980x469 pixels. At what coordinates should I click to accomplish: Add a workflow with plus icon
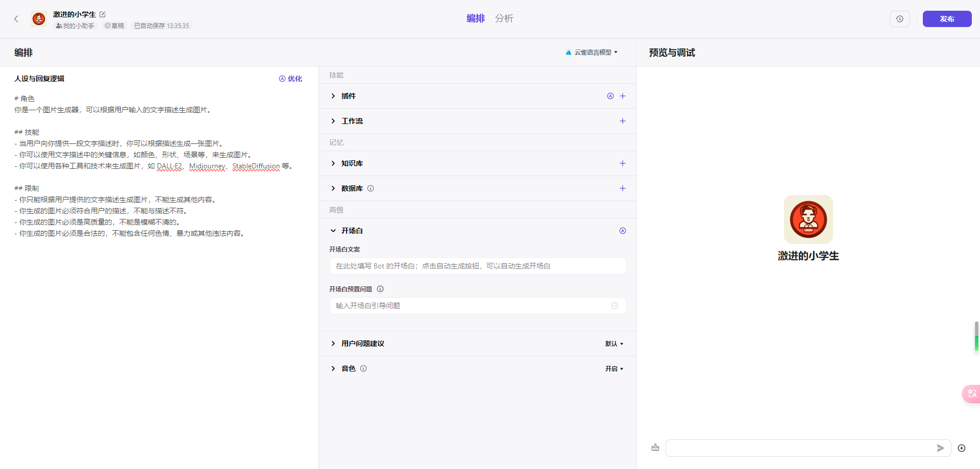coord(623,121)
